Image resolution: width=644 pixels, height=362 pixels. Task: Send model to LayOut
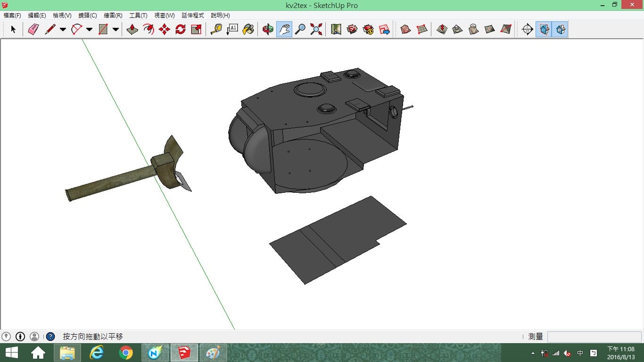pos(384,29)
